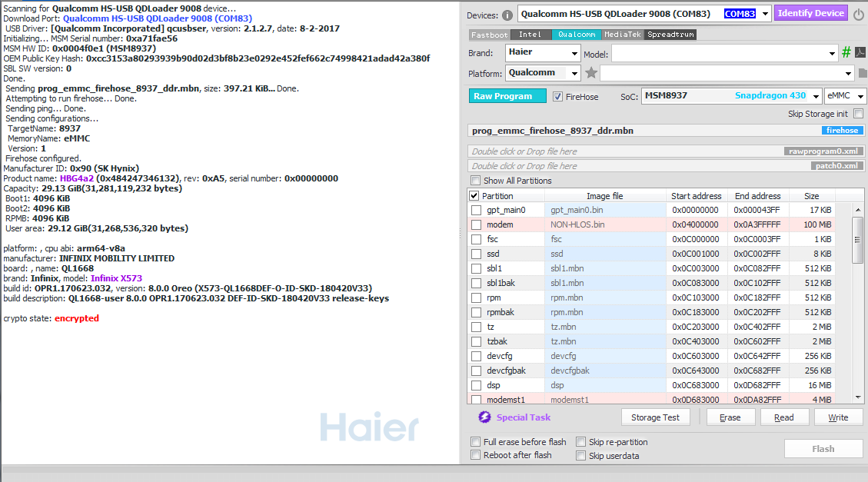Check the sbl1 partition checkbox

click(x=476, y=268)
